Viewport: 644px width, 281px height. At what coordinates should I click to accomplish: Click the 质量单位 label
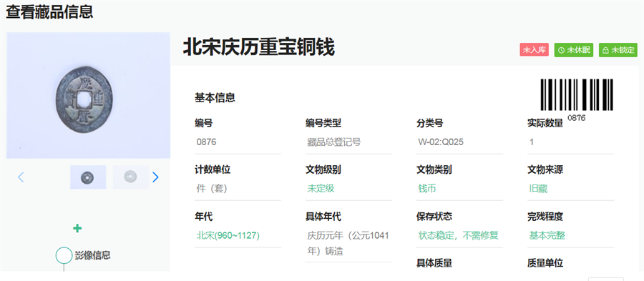pyautogui.click(x=545, y=263)
